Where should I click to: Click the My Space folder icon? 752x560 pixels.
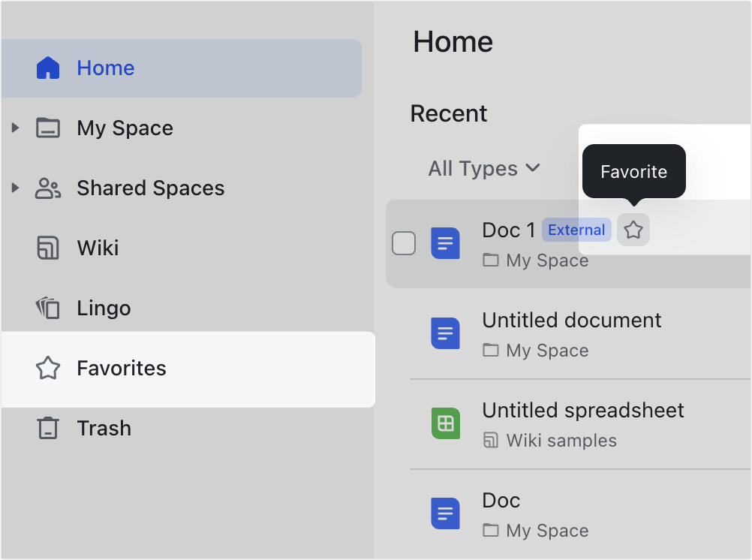[x=48, y=128]
